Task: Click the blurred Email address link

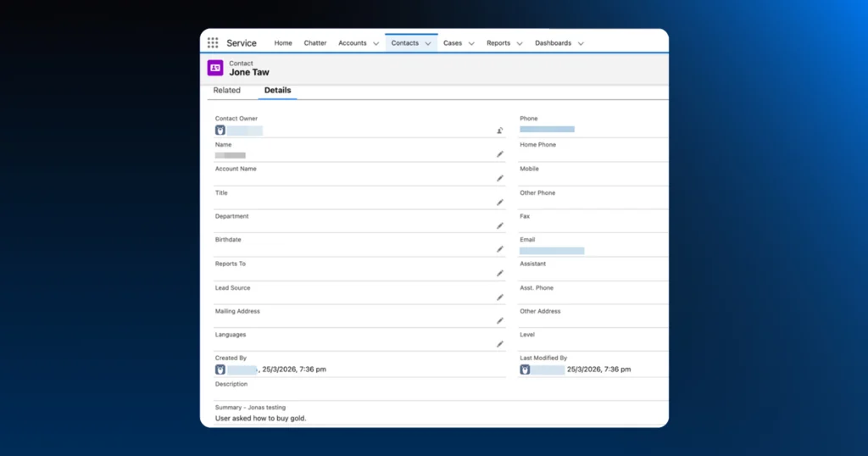Action: pyautogui.click(x=551, y=251)
